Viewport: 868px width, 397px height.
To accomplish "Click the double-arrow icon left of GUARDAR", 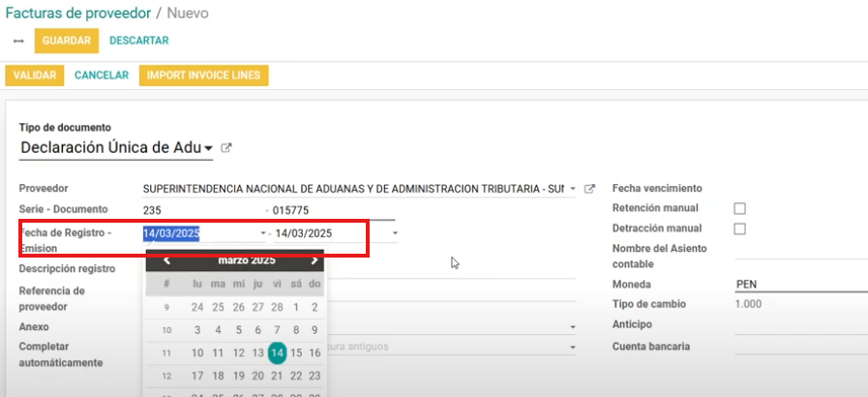I will (x=18, y=41).
